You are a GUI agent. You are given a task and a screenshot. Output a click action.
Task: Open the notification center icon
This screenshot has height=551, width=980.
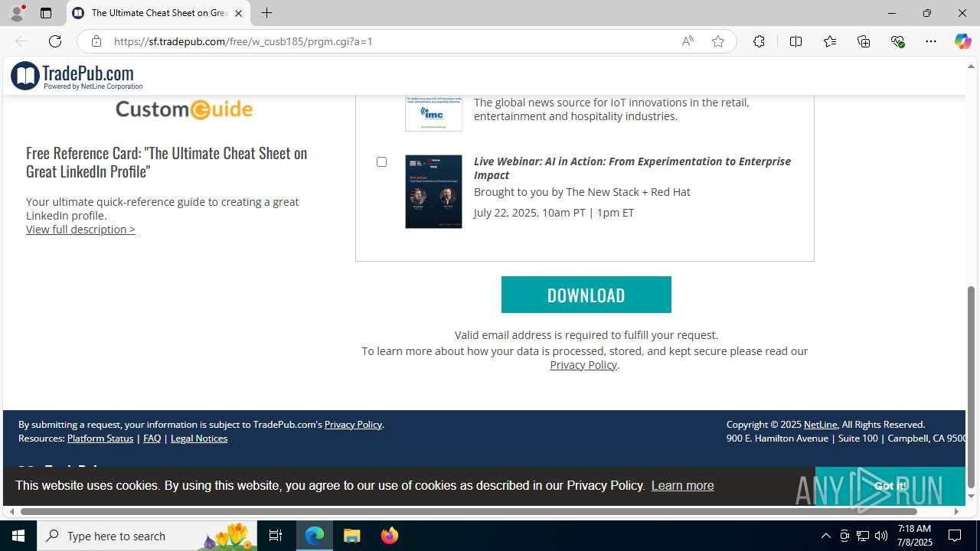tap(955, 536)
